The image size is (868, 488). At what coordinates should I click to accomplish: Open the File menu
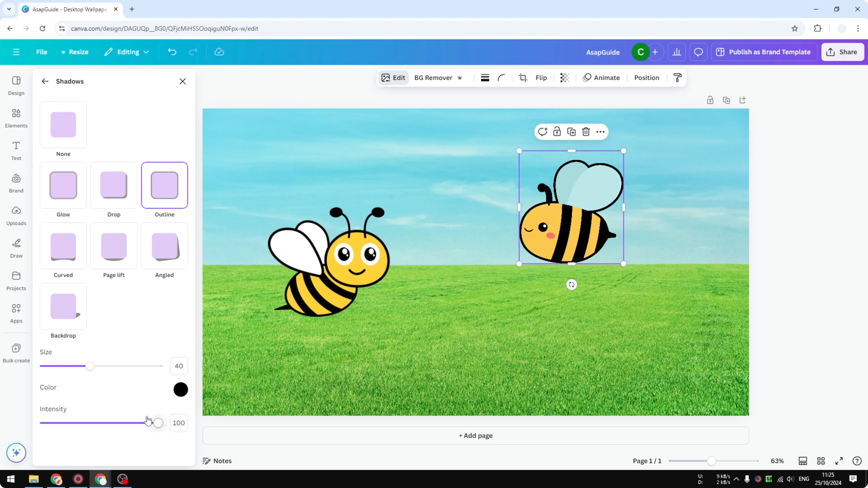click(x=42, y=52)
